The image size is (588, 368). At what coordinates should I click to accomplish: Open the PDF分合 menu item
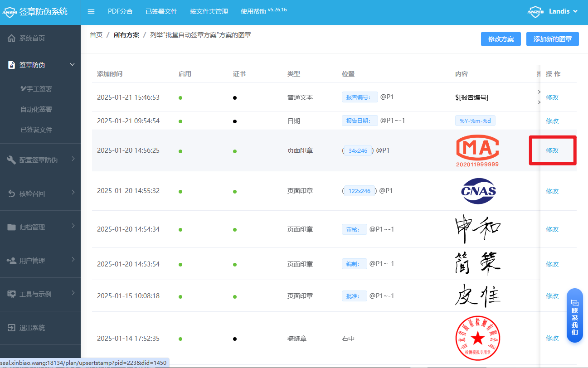121,11
